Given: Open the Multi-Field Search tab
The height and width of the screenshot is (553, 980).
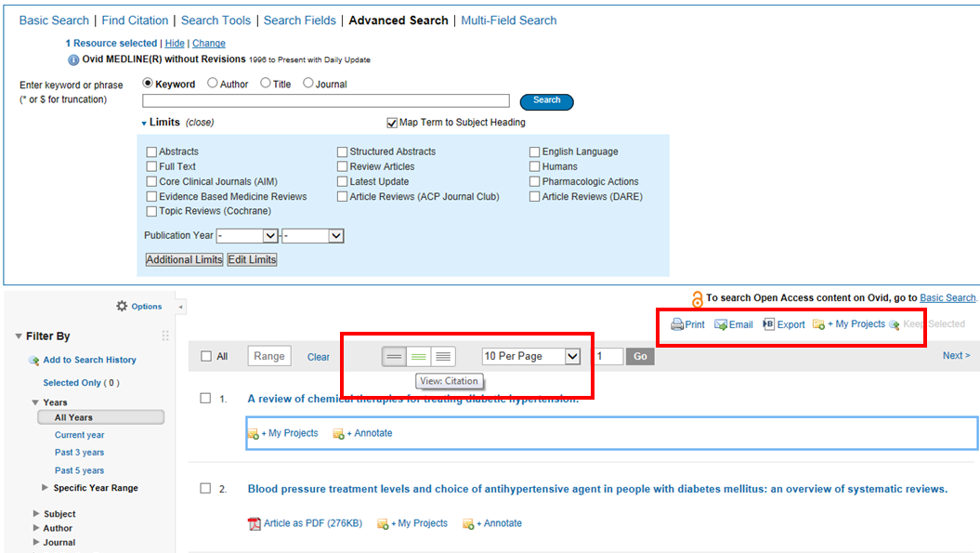Looking at the screenshot, I should tap(509, 20).
